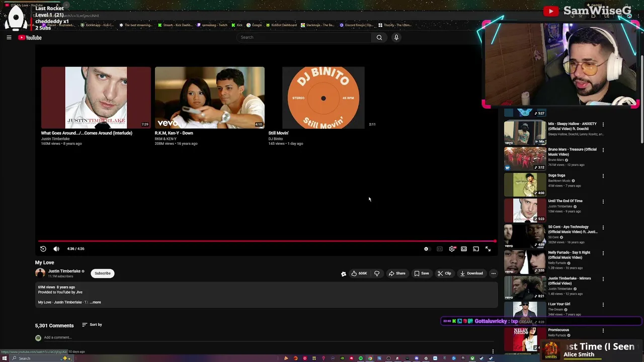
Task: Open options menu for Sleepy Hallow mix
Action: click(603, 124)
